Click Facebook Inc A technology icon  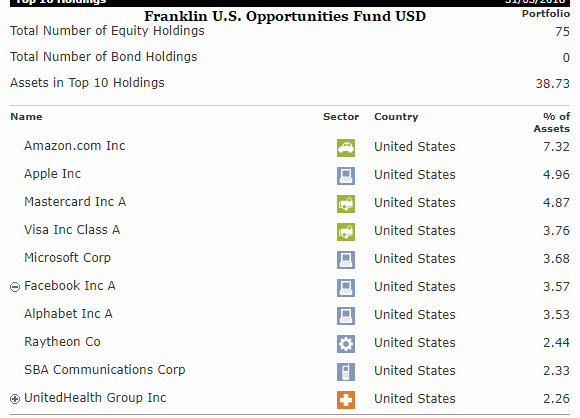[346, 288]
